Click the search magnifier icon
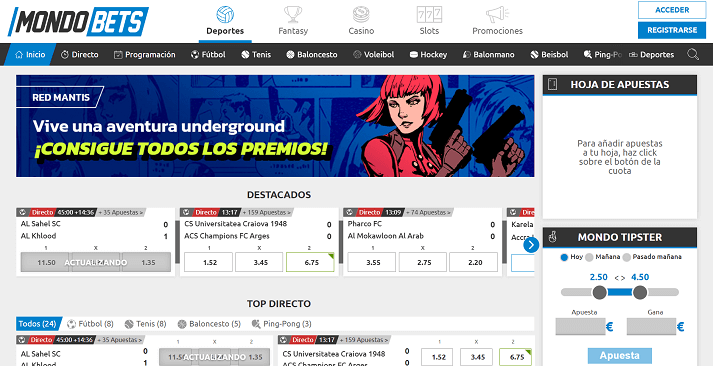 click(x=693, y=55)
